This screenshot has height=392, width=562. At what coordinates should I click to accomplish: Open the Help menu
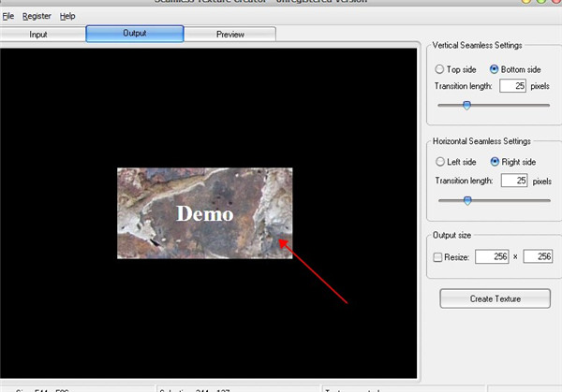click(67, 16)
